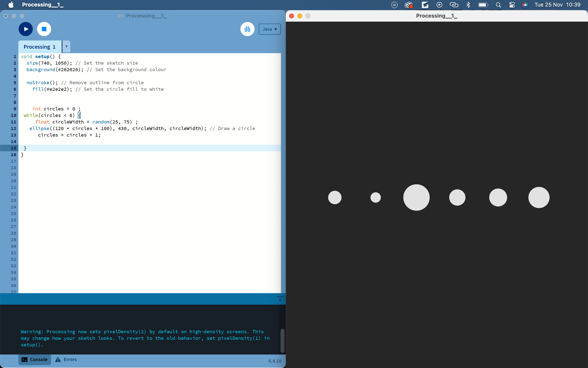The height and width of the screenshot is (368, 588).
Task: Click the Siri icon in the menu bar
Action: point(525,5)
